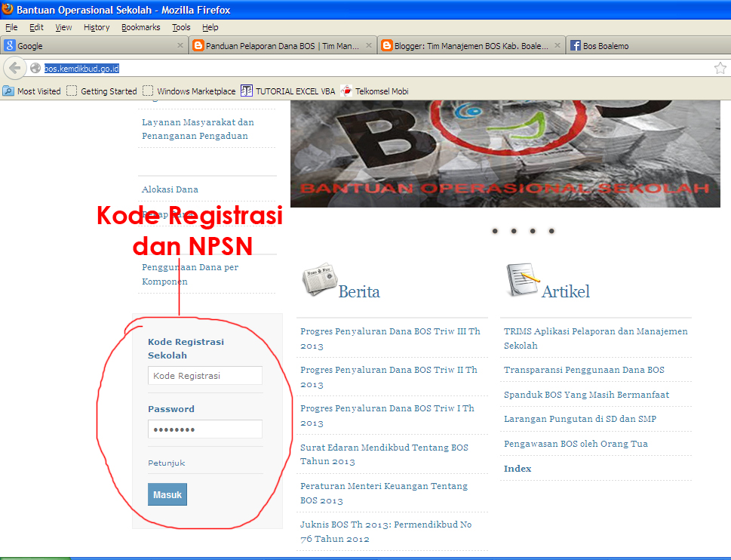Click the Back navigation arrow
The image size is (731, 560).
[x=14, y=67]
